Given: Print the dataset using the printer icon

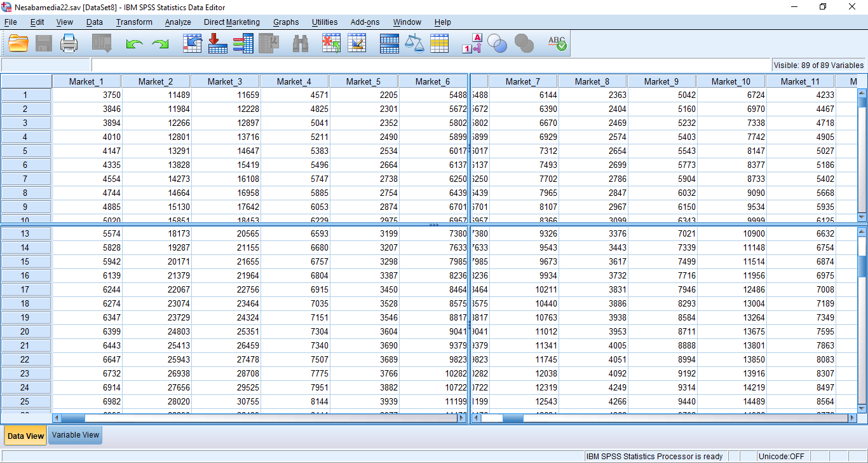Looking at the screenshot, I should point(69,43).
